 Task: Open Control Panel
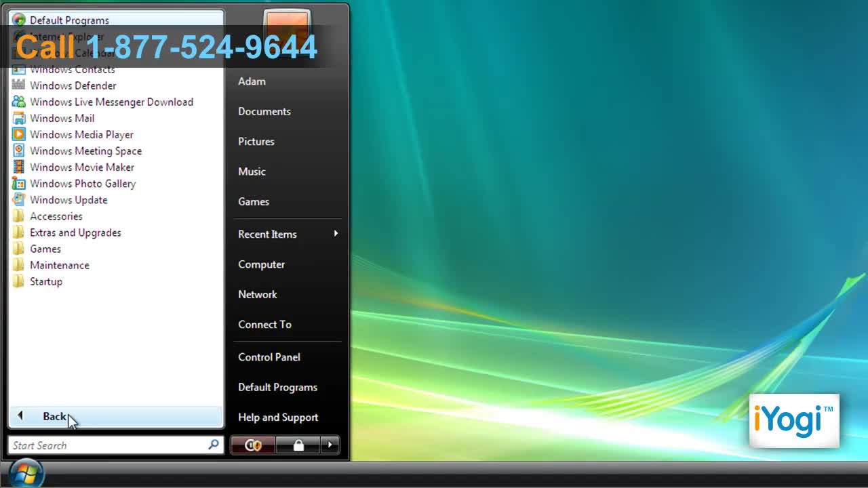point(269,357)
